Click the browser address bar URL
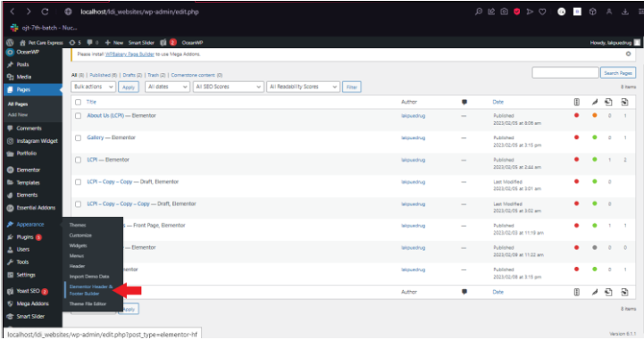This screenshot has height=340, width=644. pos(139,12)
